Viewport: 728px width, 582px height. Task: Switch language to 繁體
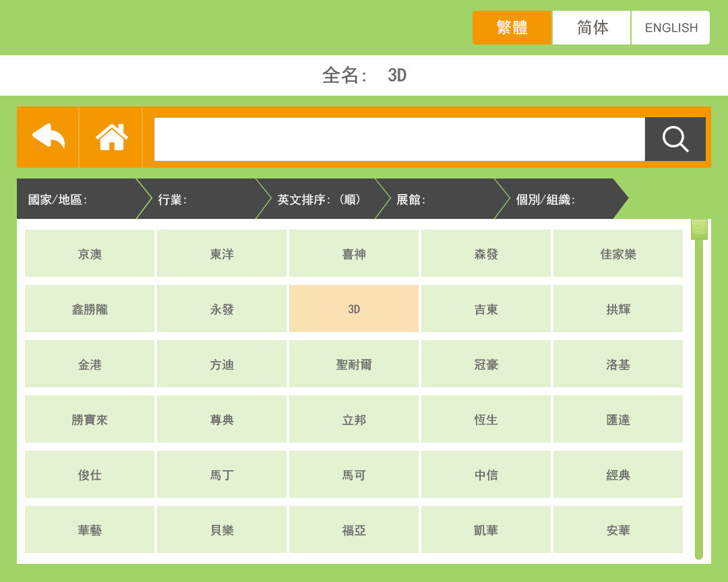pyautogui.click(x=512, y=28)
